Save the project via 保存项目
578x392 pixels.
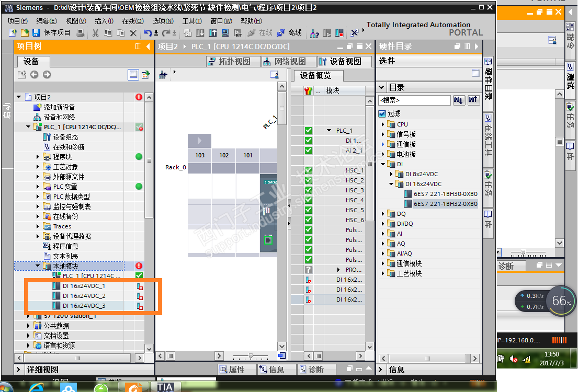coord(52,33)
